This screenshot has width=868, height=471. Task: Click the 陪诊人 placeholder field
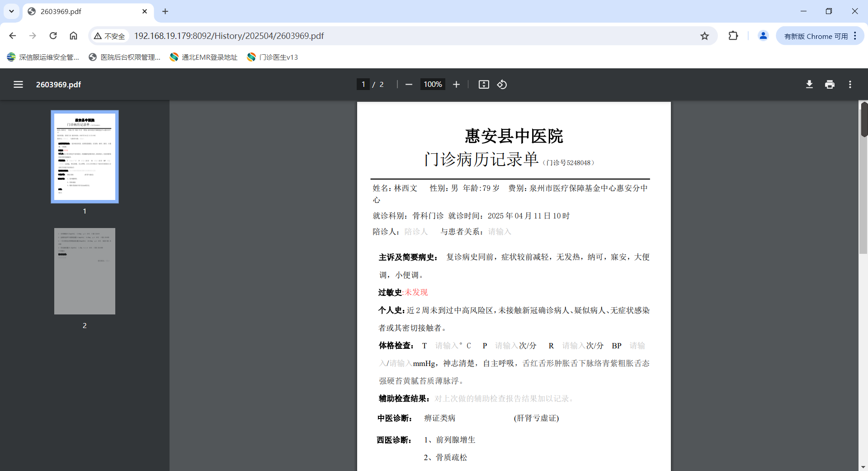point(416,232)
